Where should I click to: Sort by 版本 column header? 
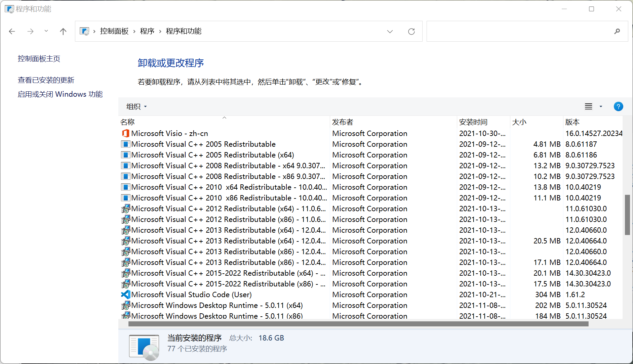[593, 122]
